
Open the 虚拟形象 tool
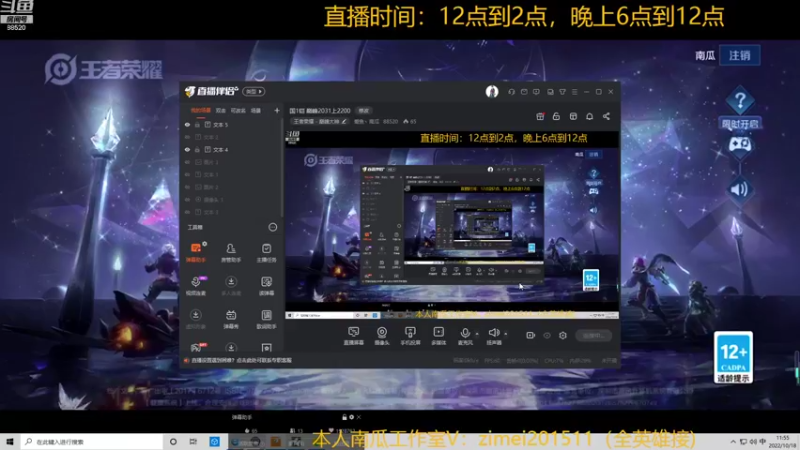coord(195,319)
